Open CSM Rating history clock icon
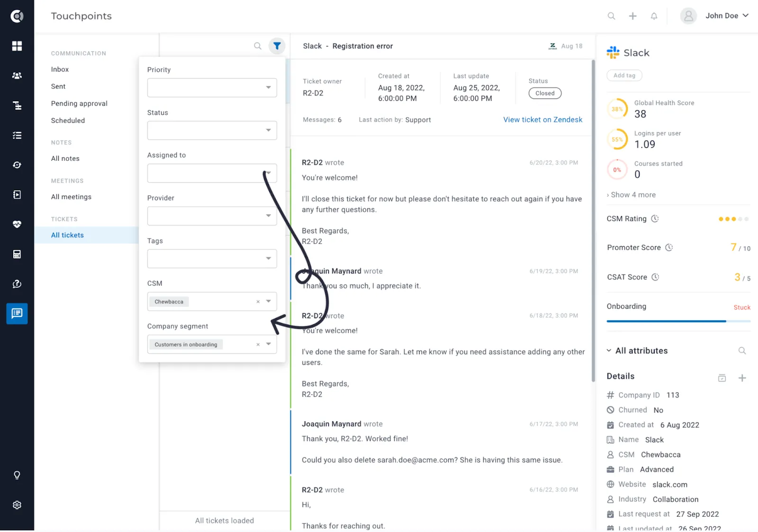The image size is (758, 532). pyautogui.click(x=655, y=219)
